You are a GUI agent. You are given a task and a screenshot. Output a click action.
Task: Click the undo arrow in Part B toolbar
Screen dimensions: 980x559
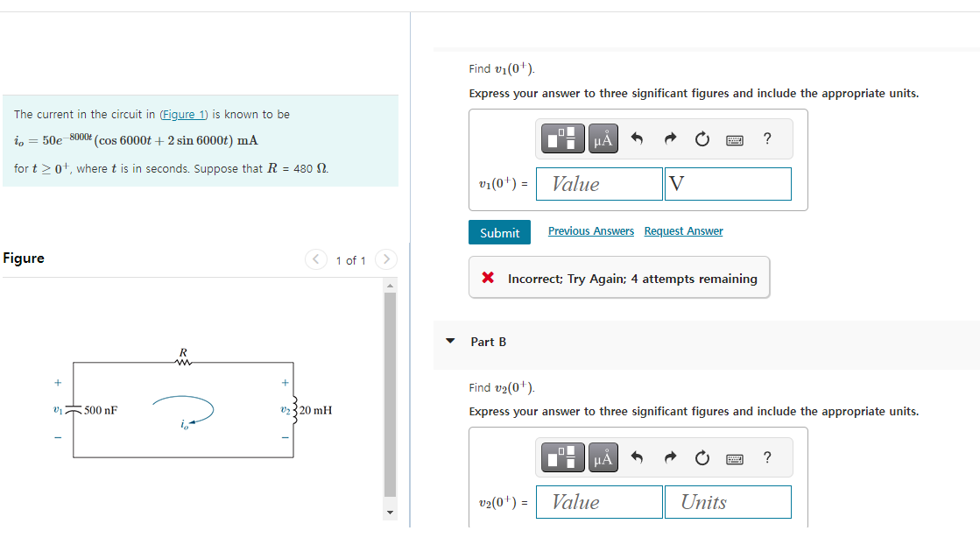click(x=638, y=456)
